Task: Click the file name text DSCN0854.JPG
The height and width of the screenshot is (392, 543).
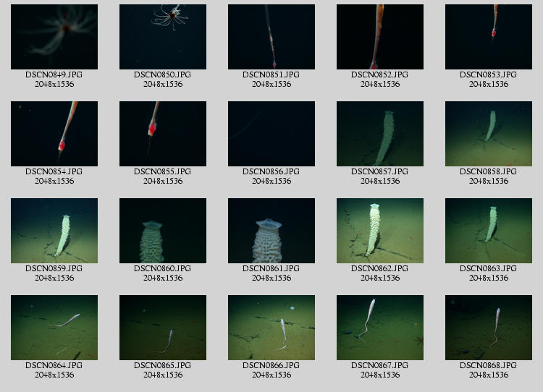Action: 54,171
